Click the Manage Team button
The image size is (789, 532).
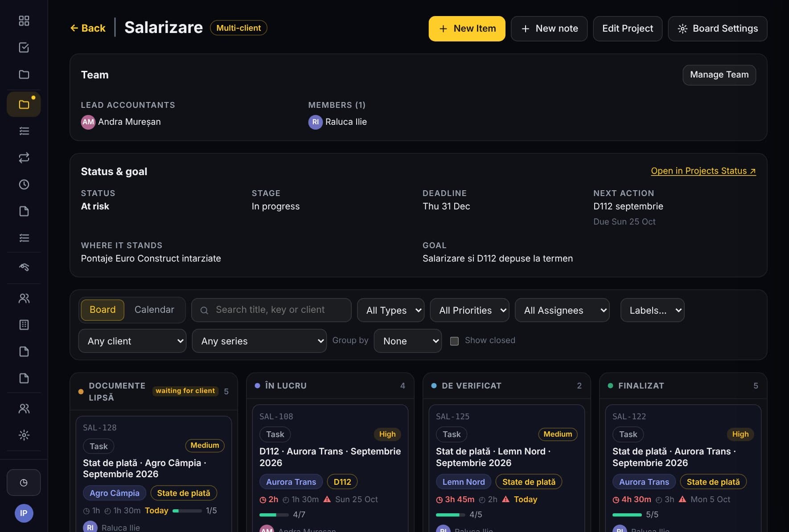pos(719,75)
